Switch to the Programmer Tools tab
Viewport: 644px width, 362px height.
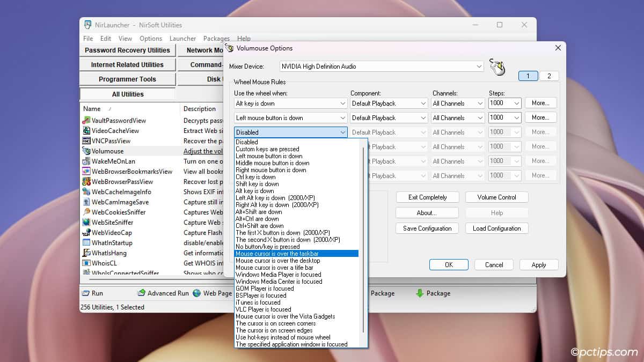(x=127, y=78)
